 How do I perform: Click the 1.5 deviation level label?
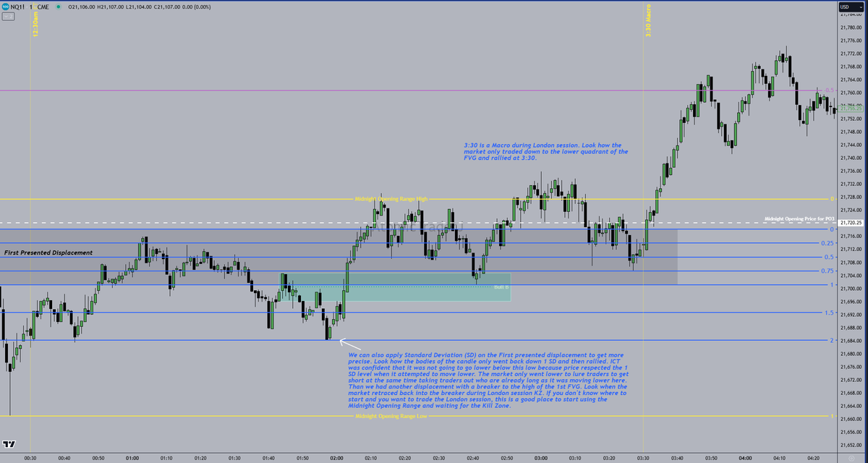(830, 313)
